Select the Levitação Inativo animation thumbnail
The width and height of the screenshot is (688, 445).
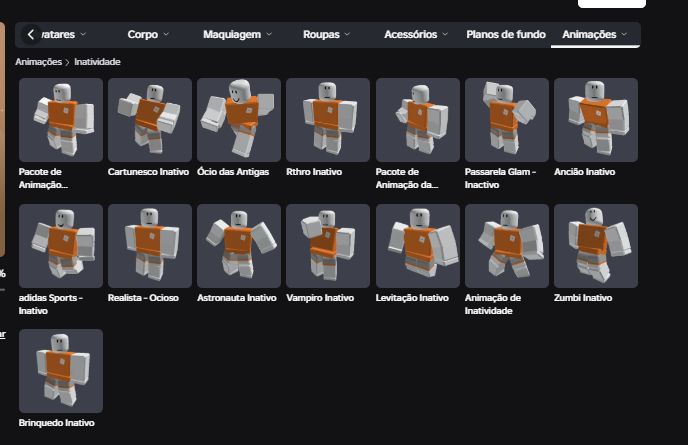tap(418, 246)
